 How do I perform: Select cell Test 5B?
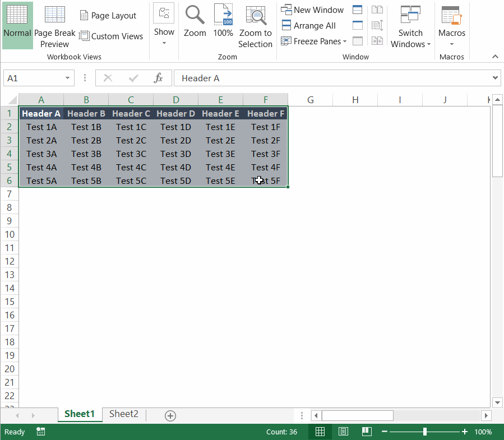click(86, 181)
